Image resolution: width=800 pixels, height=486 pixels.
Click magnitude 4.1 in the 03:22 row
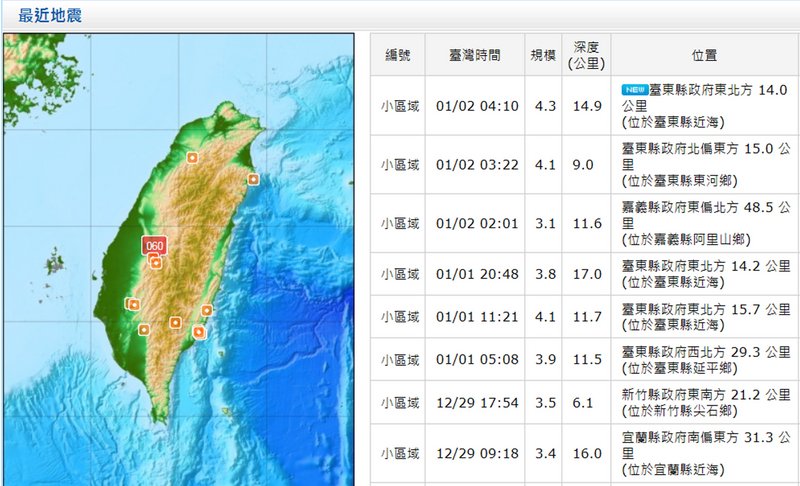coord(545,165)
